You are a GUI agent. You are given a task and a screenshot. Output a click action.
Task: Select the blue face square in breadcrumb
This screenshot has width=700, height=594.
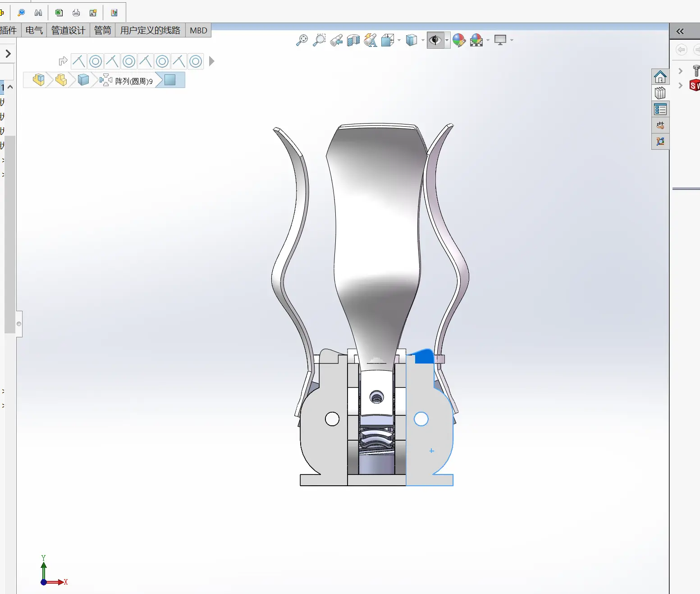170,80
